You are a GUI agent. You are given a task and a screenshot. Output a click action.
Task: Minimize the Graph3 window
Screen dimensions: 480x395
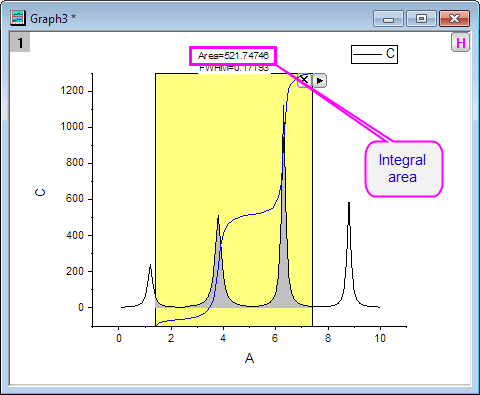(388, 19)
